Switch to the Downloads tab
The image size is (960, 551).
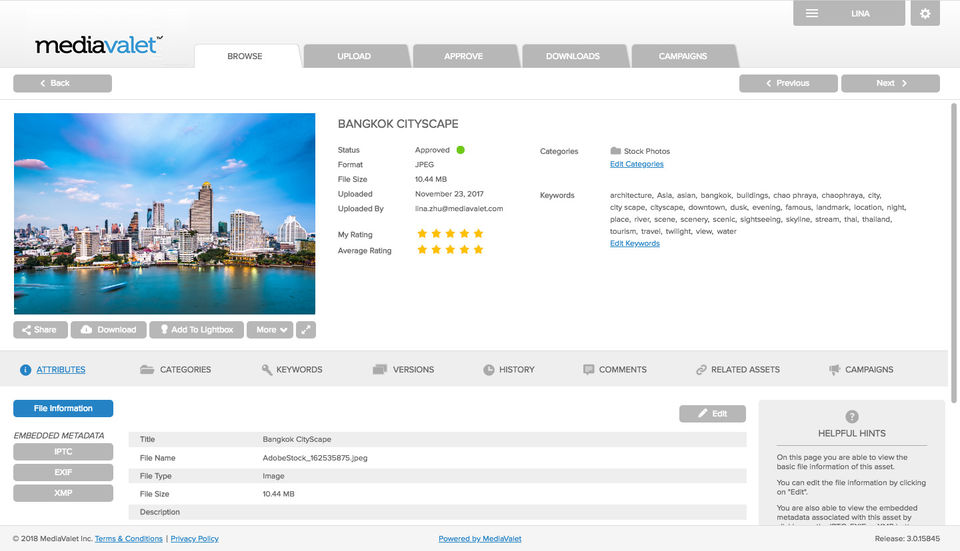(x=573, y=56)
